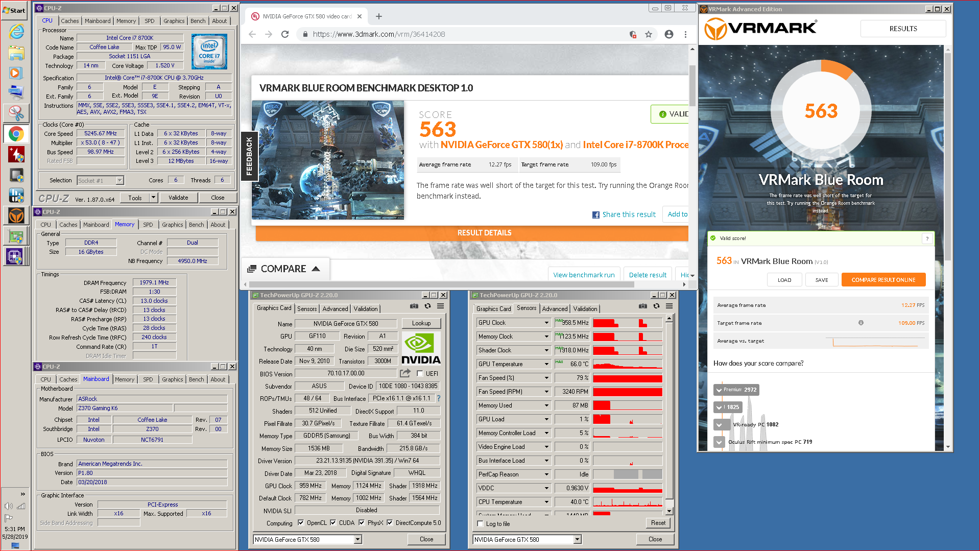
Task: Open Validation tab in GPU-Z Sensors window
Action: pos(585,309)
